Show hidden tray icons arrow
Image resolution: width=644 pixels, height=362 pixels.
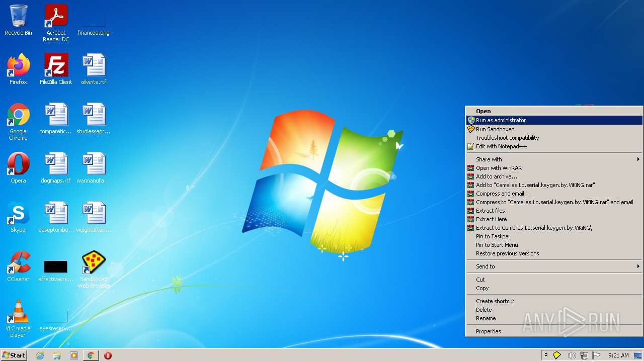546,355
